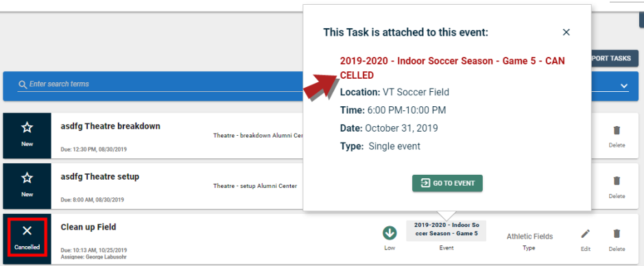
Task: Click the New star icon on Theatre setup
Action: coord(27,178)
